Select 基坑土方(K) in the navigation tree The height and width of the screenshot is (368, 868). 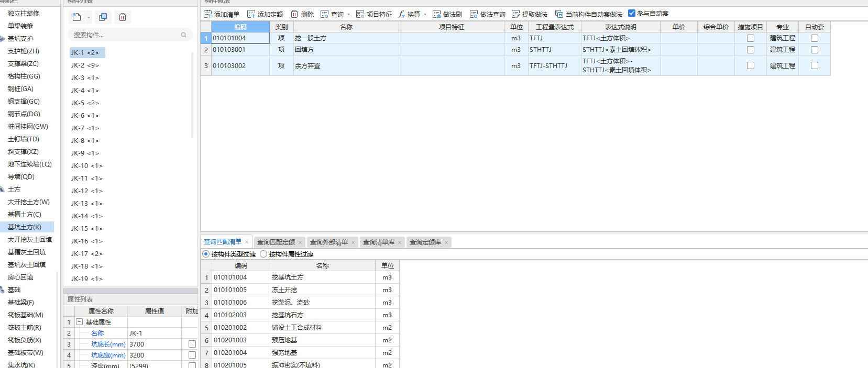pyautogui.click(x=25, y=227)
